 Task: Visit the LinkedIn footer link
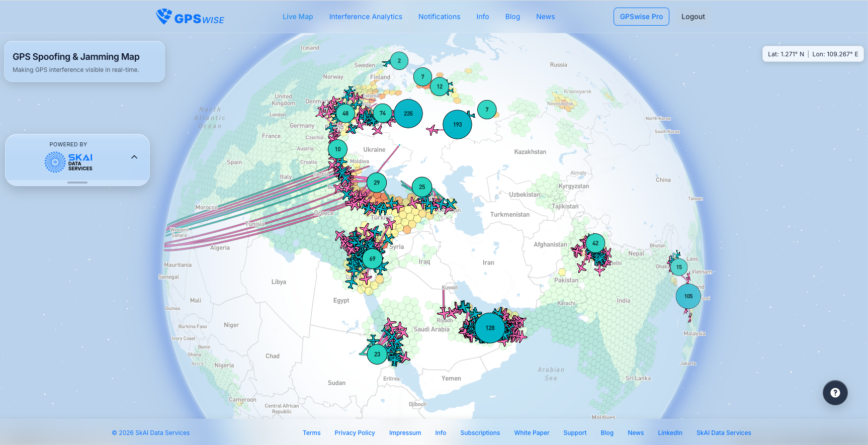670,433
